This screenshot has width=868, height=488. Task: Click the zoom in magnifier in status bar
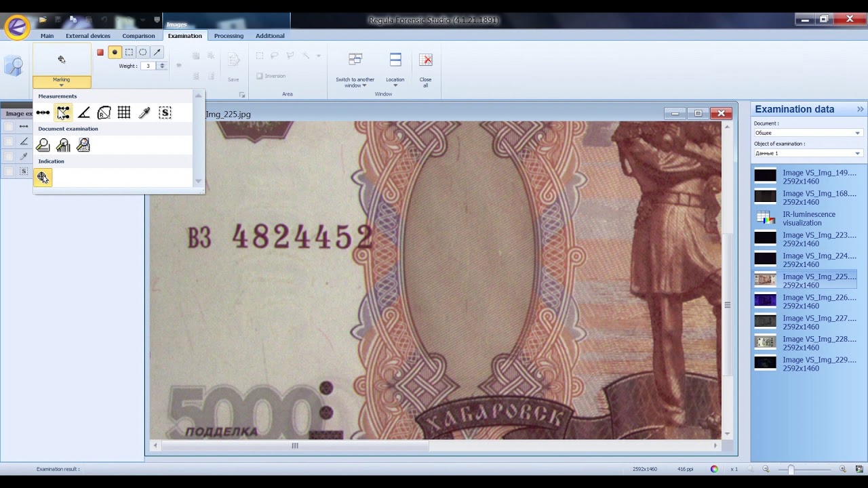(843, 469)
